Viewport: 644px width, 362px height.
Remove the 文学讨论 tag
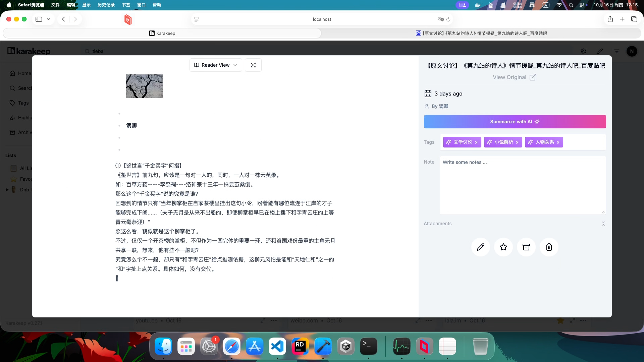[x=476, y=142]
